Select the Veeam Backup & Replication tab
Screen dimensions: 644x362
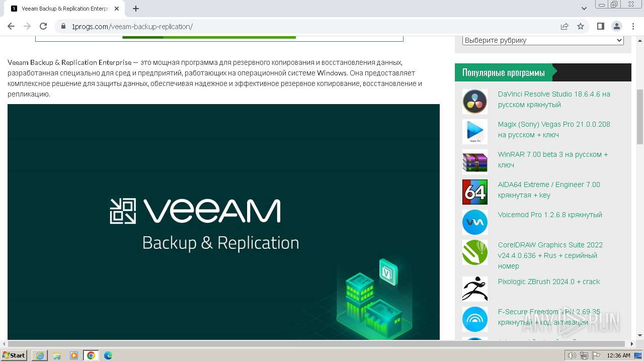click(65, 9)
